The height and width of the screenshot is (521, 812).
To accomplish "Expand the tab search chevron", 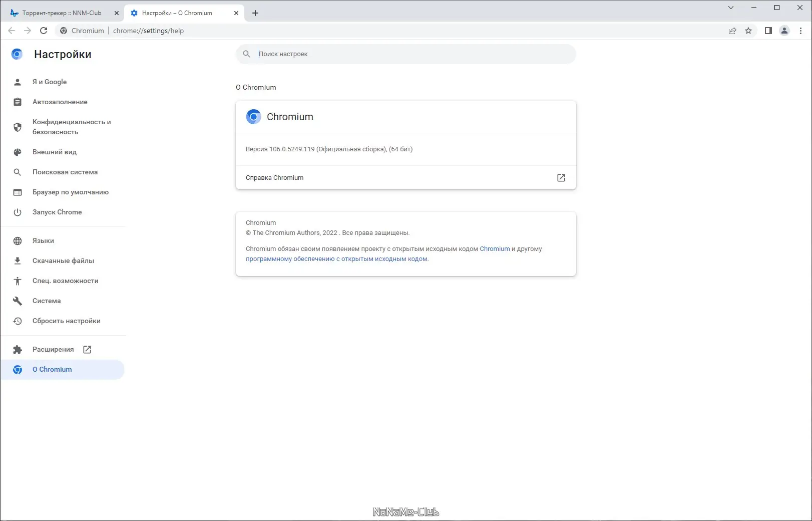I will pos(731,8).
